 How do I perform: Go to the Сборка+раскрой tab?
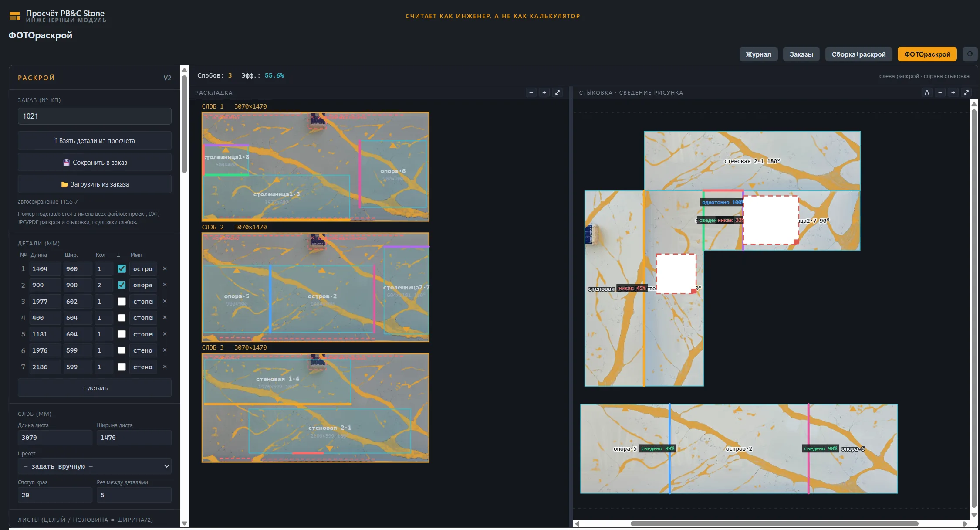click(x=858, y=54)
